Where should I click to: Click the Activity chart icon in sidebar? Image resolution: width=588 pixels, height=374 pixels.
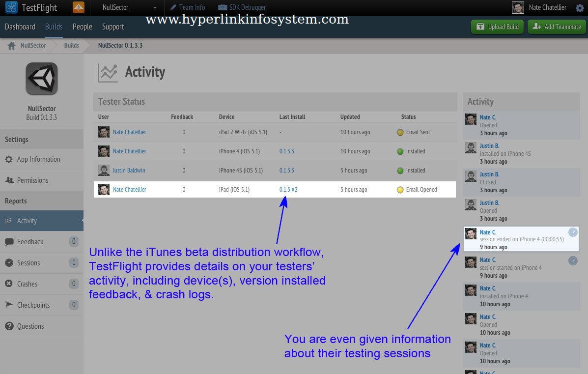[x=9, y=221]
